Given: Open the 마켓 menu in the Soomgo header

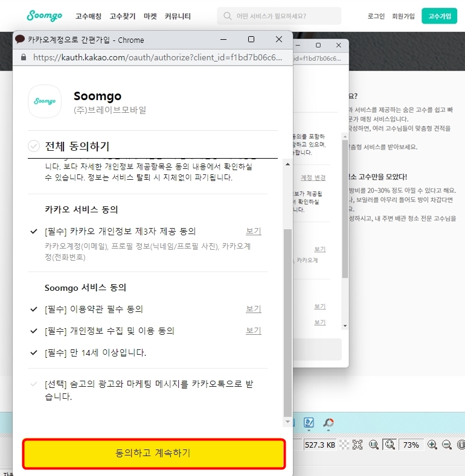Looking at the screenshot, I should point(150,16).
